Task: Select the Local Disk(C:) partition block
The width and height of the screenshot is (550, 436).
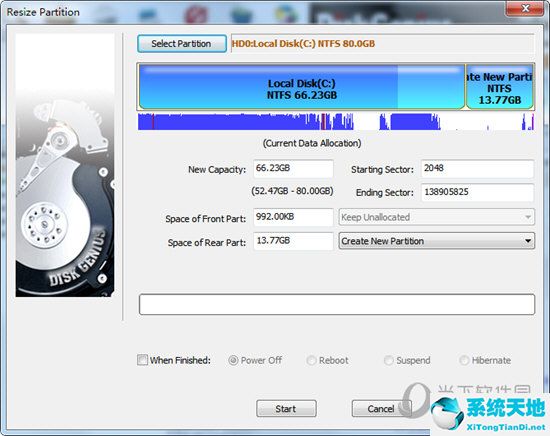Action: coord(302,87)
